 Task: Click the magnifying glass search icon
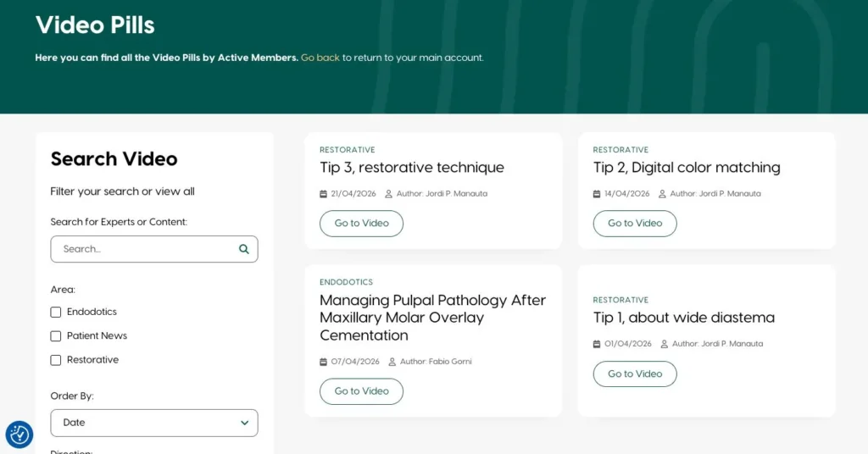click(244, 249)
